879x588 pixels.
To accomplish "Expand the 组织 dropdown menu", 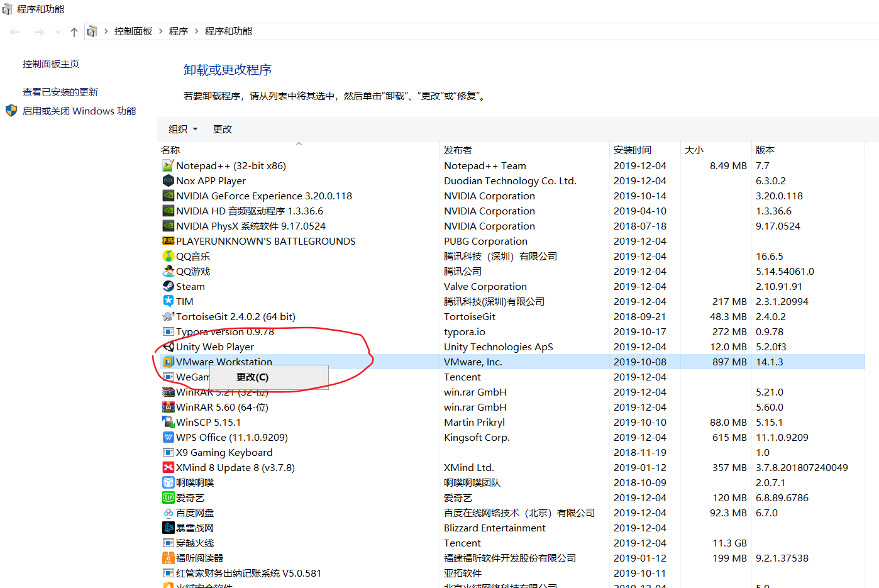I will [182, 129].
